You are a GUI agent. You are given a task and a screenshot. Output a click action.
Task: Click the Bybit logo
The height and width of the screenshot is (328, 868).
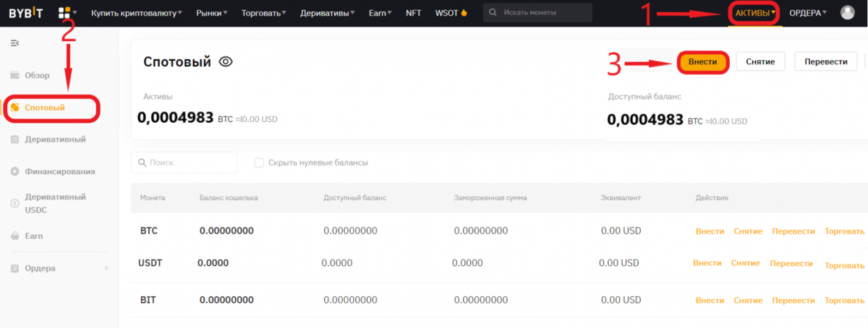[27, 12]
